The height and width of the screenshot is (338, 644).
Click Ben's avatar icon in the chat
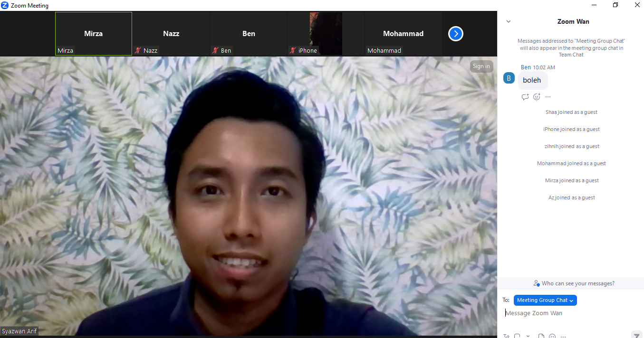click(509, 78)
